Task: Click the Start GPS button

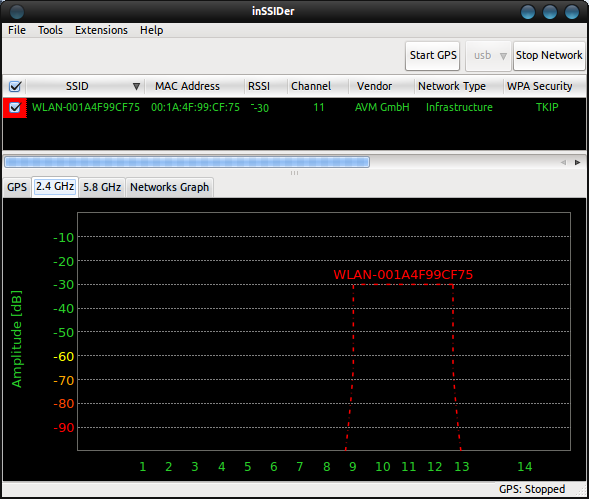Action: pos(433,56)
